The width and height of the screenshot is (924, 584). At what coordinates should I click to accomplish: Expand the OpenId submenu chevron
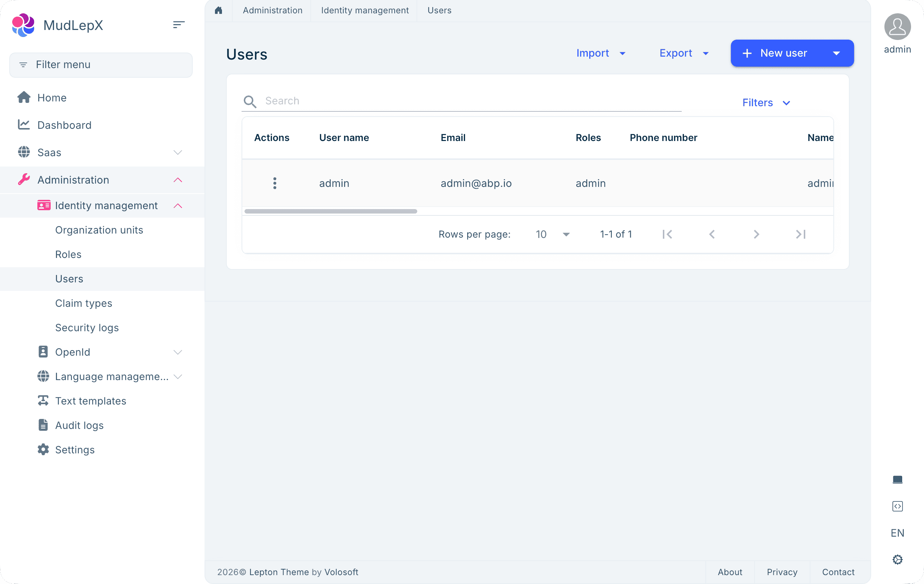(x=178, y=352)
